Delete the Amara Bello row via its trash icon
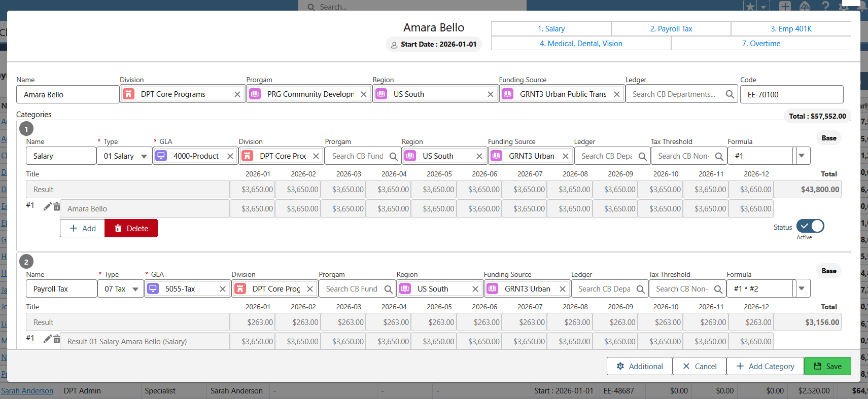The image size is (868, 399). pos(57,207)
